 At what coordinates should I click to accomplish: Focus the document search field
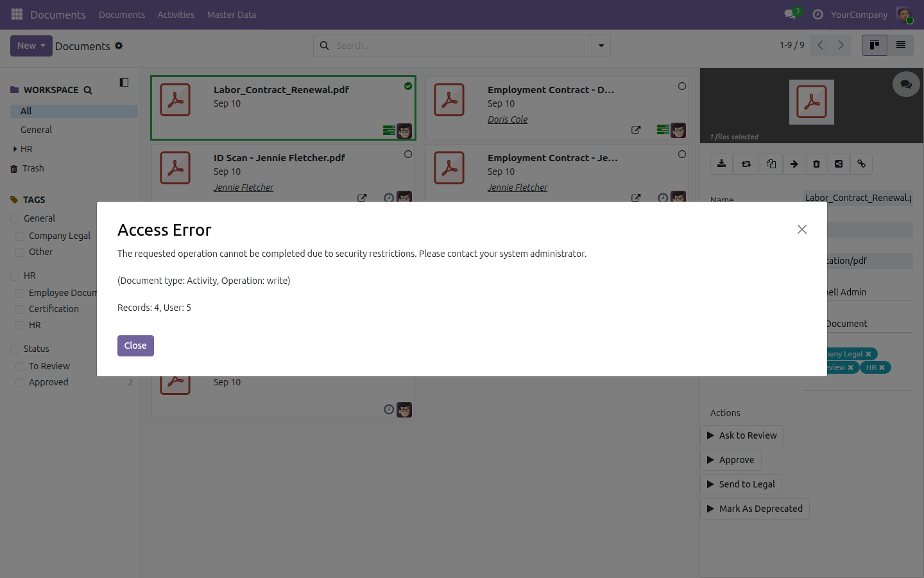(462, 46)
